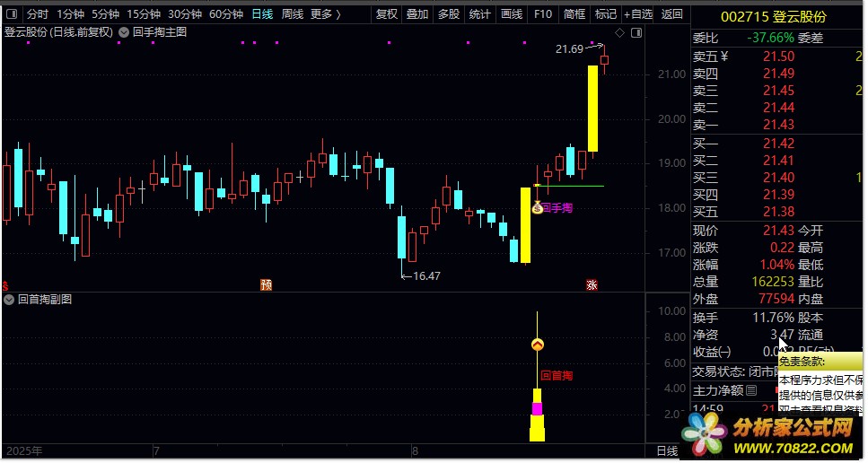Click the red $ marker at chart bottom-left
The width and height of the screenshot is (868, 463).
5,286
